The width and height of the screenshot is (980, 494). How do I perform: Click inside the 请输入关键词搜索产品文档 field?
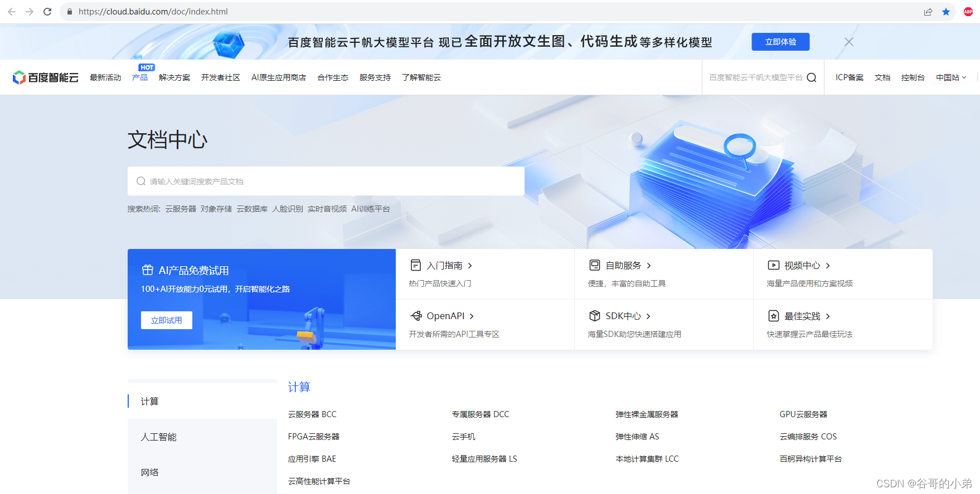pyautogui.click(x=326, y=181)
